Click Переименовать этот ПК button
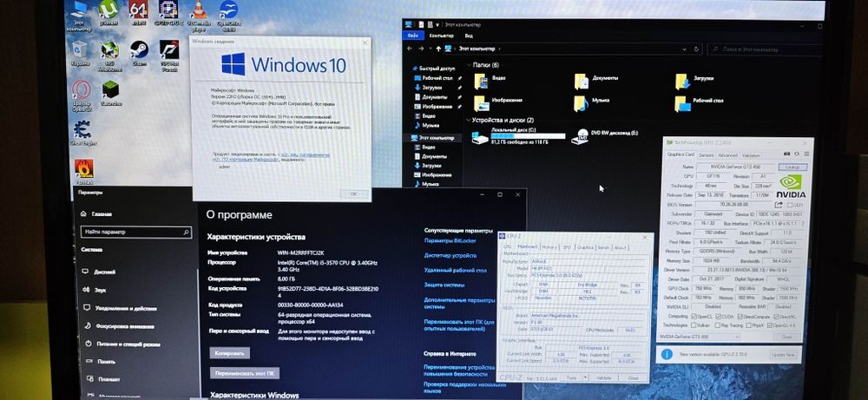The width and height of the screenshot is (868, 400). pos(244,373)
